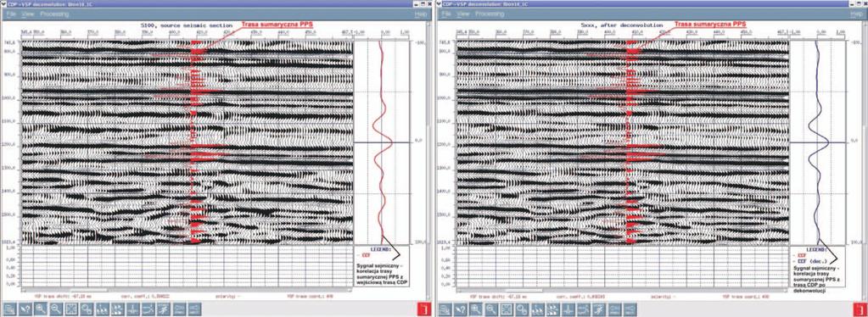The width and height of the screenshot is (868, 317).
Task: Activate the pointer question-mark help tool in right window
Action: [461, 309]
